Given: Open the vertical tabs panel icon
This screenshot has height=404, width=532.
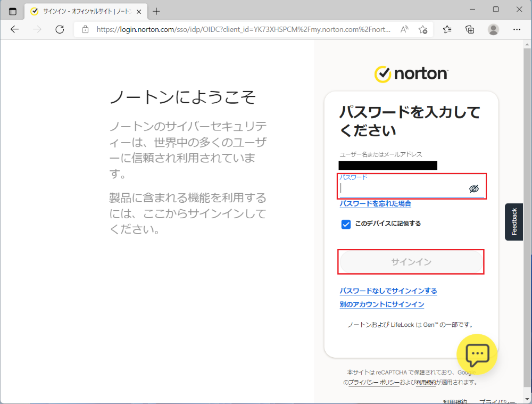Looking at the screenshot, I should [13, 12].
